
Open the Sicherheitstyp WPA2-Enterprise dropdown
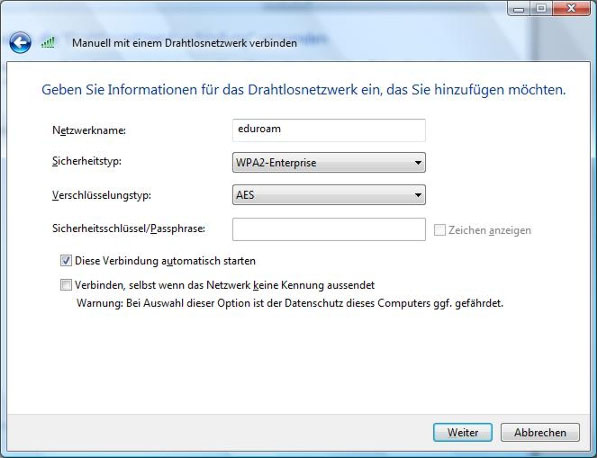(x=329, y=163)
